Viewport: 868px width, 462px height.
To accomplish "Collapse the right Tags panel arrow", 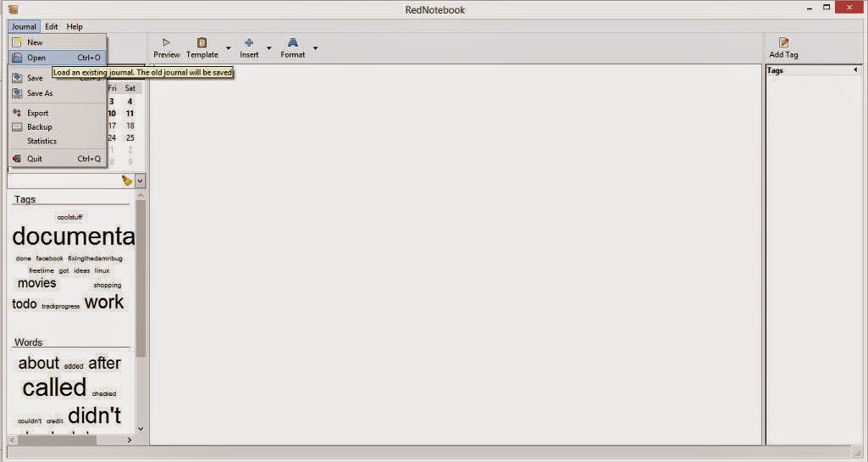I will pyautogui.click(x=855, y=70).
